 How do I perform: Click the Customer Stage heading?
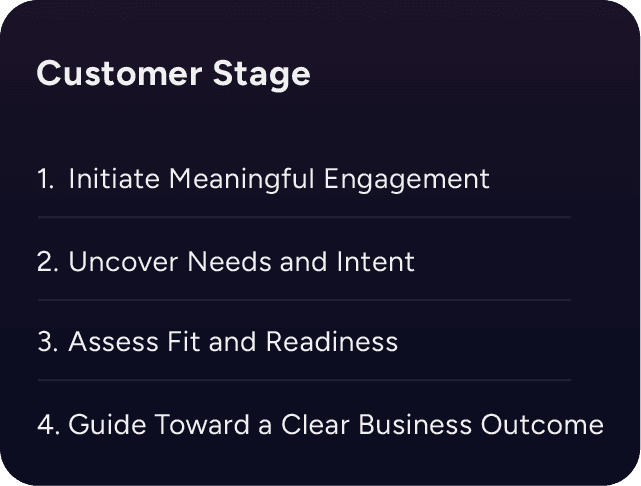pos(173,75)
